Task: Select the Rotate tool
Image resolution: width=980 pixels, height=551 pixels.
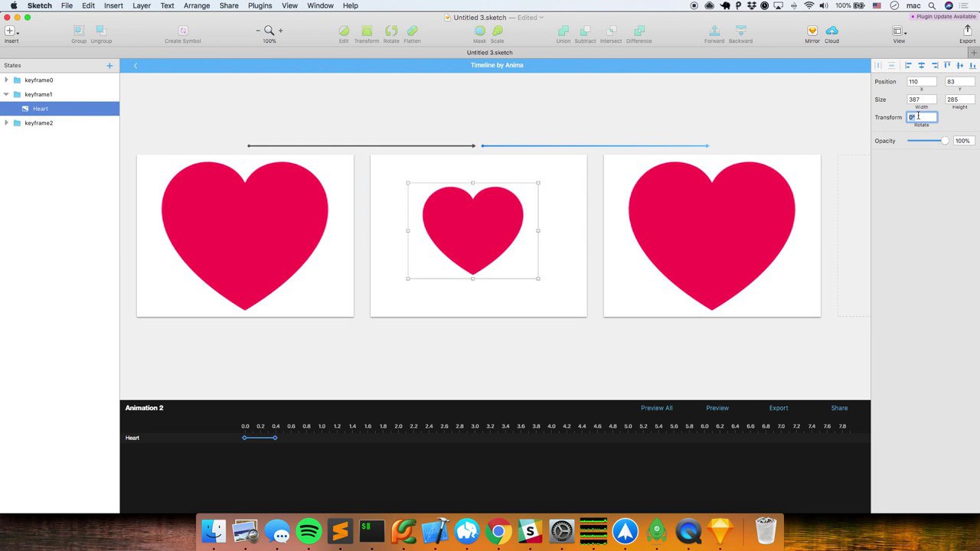Action: (391, 31)
